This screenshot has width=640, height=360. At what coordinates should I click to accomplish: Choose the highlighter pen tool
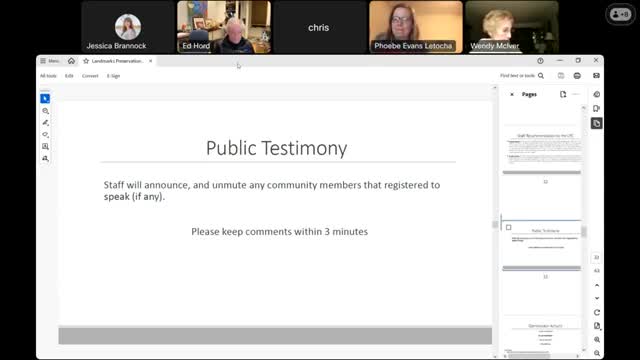(x=45, y=122)
